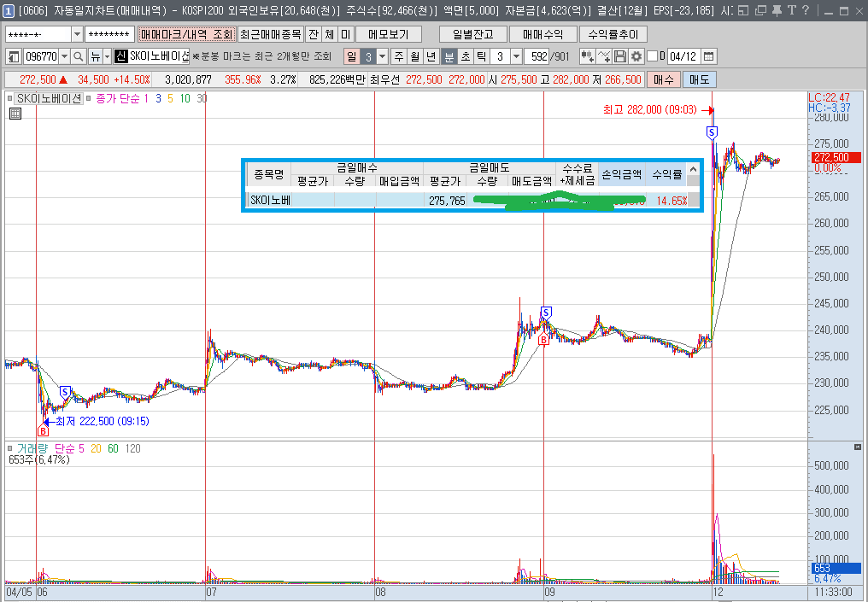Click the trade summary table scrollbar up arrow
Image resolution: width=868 pixels, height=602 pixels.
(693, 169)
